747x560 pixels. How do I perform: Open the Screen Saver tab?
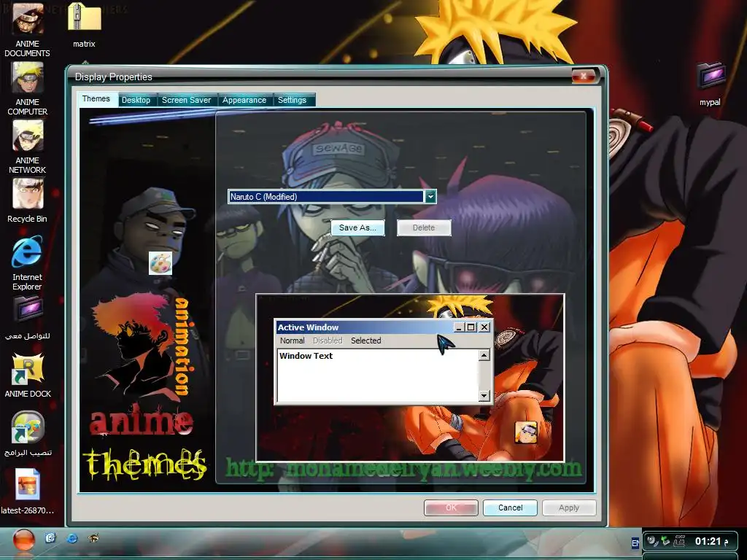186,100
